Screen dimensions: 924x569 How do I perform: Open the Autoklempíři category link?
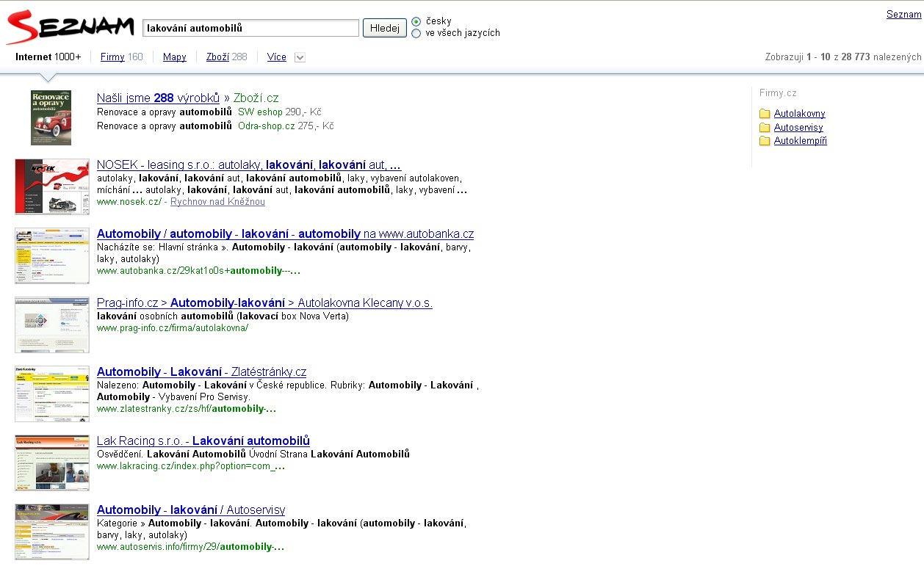pyautogui.click(x=801, y=141)
